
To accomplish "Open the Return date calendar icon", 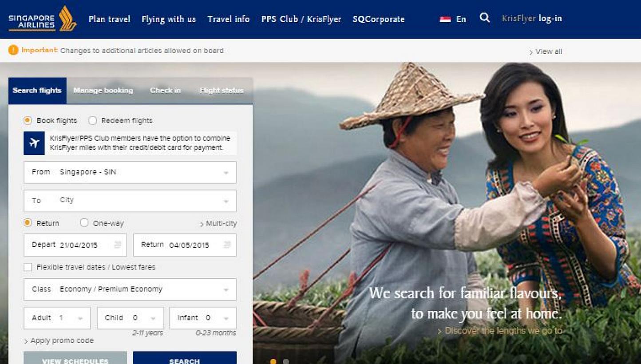I will click(x=227, y=245).
